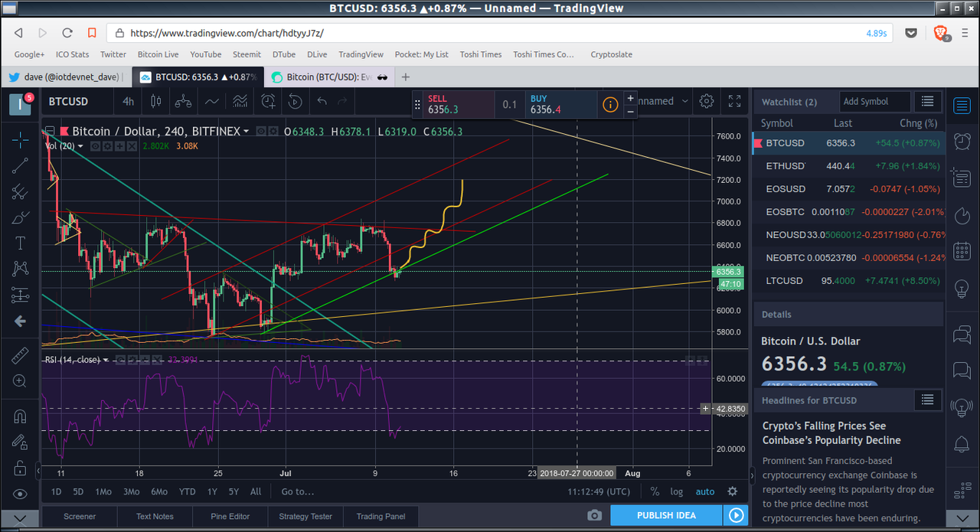Increase order quantity with plus stepper
This screenshot has height=532, width=980.
click(x=630, y=98)
